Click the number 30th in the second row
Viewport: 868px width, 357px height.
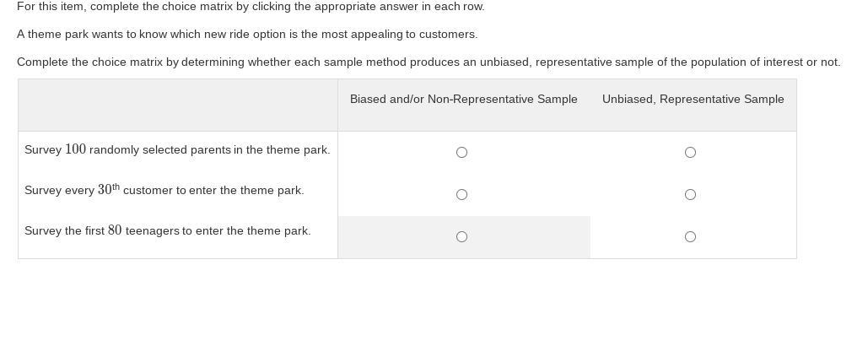pos(108,190)
